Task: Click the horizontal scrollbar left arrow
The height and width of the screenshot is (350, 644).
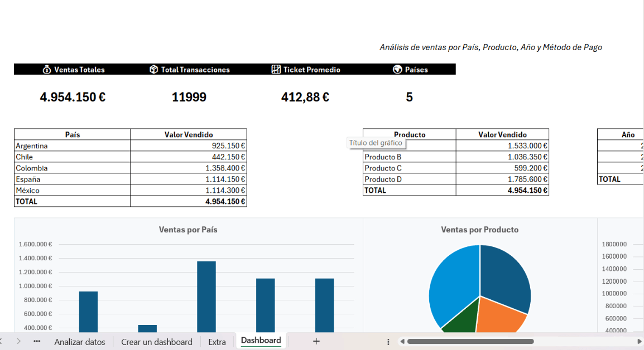Action: coord(402,342)
